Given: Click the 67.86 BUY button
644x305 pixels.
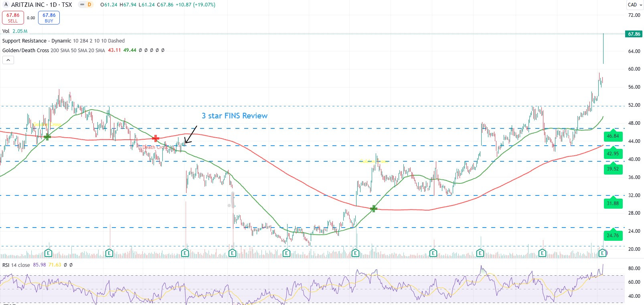Looking at the screenshot, I should click(x=49, y=18).
